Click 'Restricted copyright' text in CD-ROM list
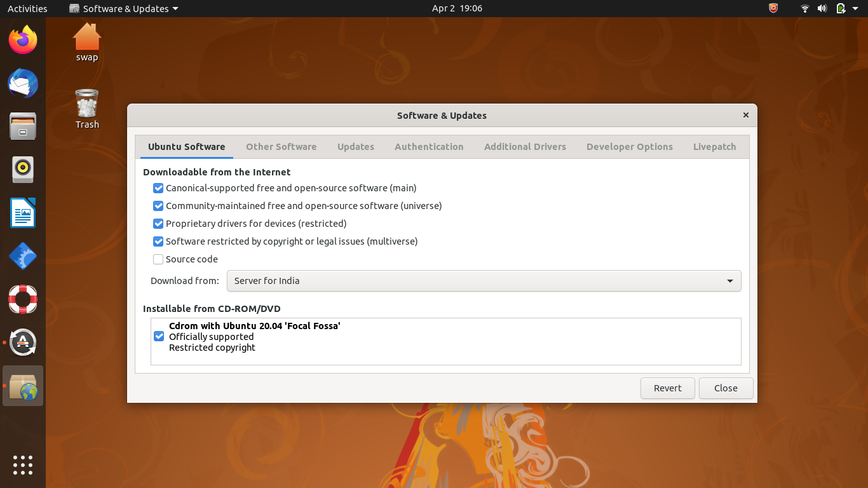This screenshot has height=488, width=868. pos(212,348)
